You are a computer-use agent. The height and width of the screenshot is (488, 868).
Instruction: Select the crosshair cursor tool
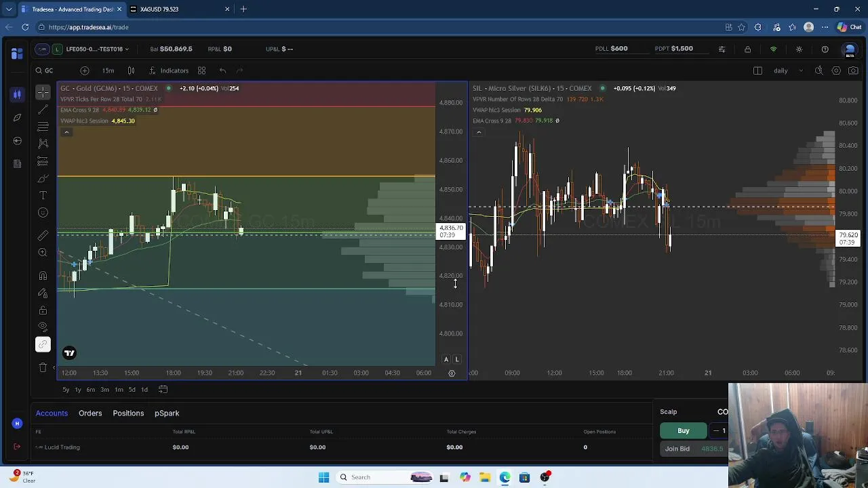click(43, 92)
